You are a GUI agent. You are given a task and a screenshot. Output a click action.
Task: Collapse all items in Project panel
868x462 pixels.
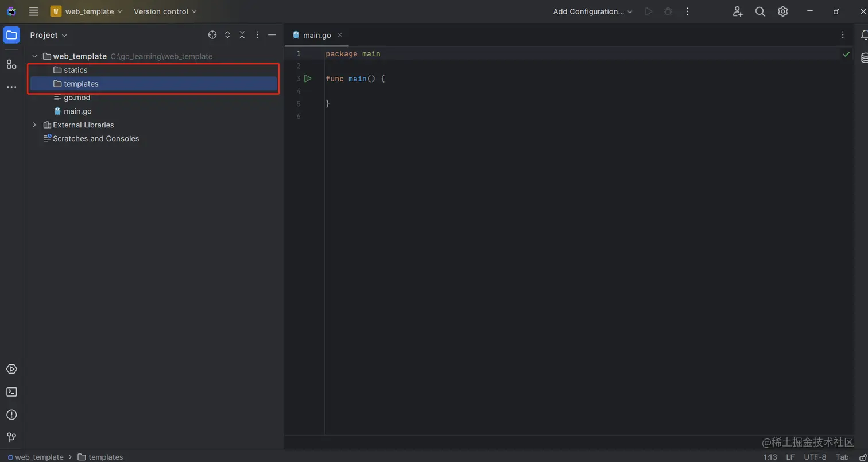click(242, 35)
